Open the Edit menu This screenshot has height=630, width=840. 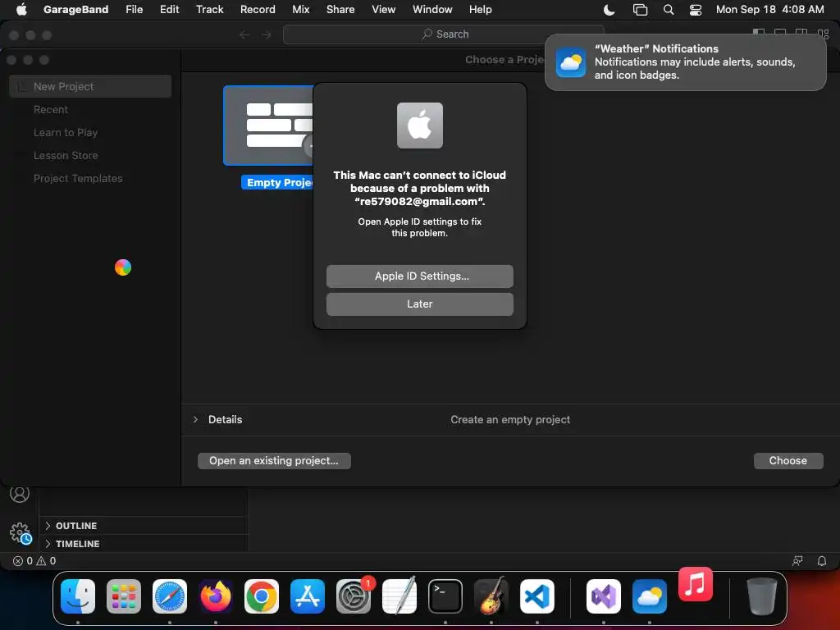pos(169,9)
